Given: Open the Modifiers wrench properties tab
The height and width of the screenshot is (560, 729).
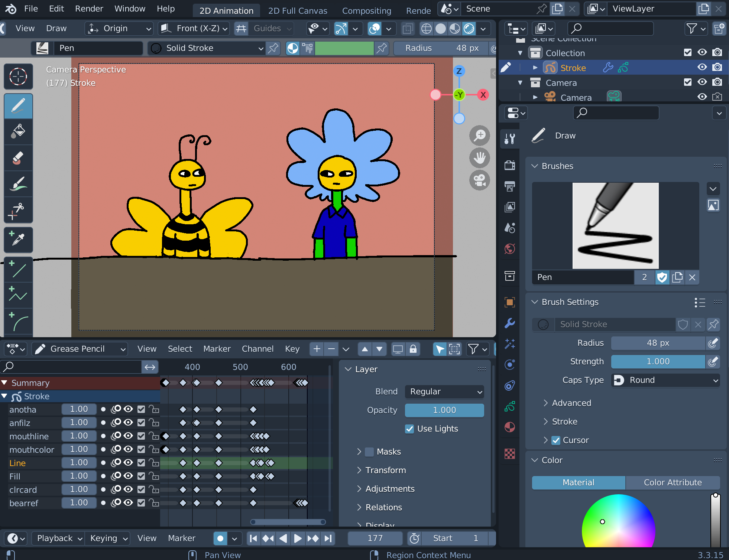Looking at the screenshot, I should point(510,323).
